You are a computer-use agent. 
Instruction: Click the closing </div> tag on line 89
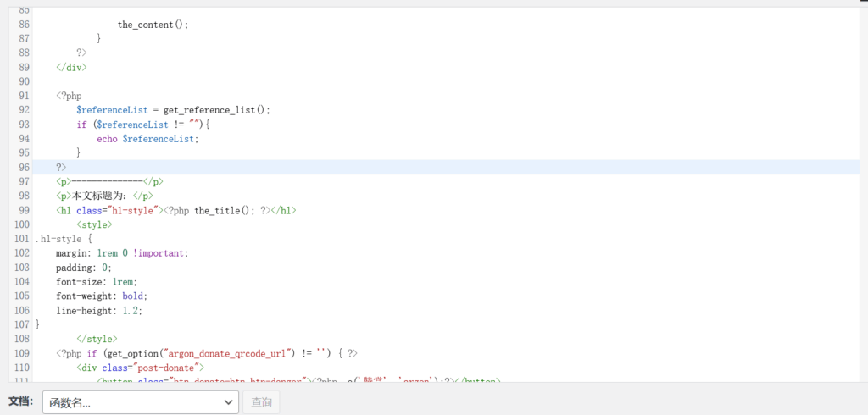(x=71, y=67)
